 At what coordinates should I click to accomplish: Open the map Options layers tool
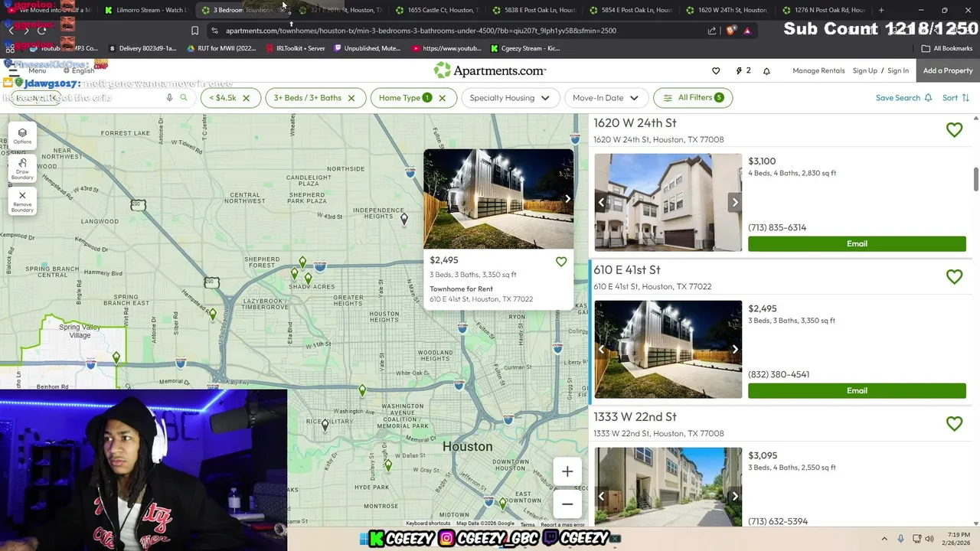(22, 136)
